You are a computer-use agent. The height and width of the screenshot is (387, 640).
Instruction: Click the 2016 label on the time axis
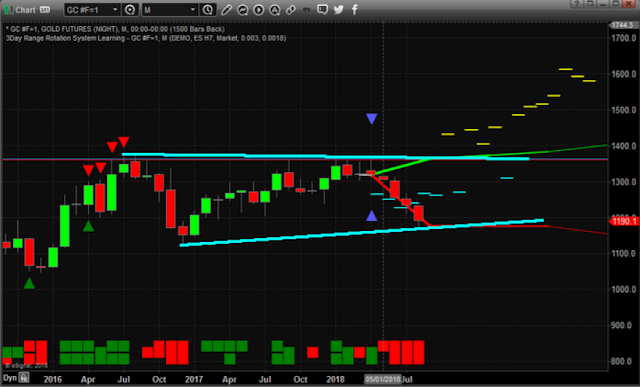pyautogui.click(x=53, y=379)
